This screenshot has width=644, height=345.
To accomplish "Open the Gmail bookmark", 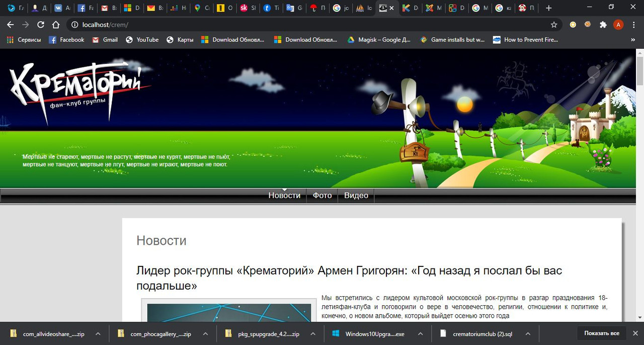I will pyautogui.click(x=105, y=40).
